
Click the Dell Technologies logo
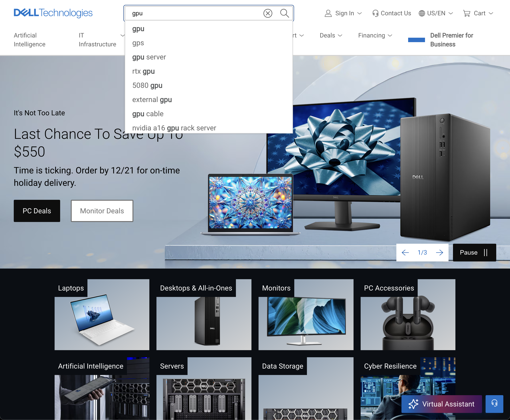point(53,13)
